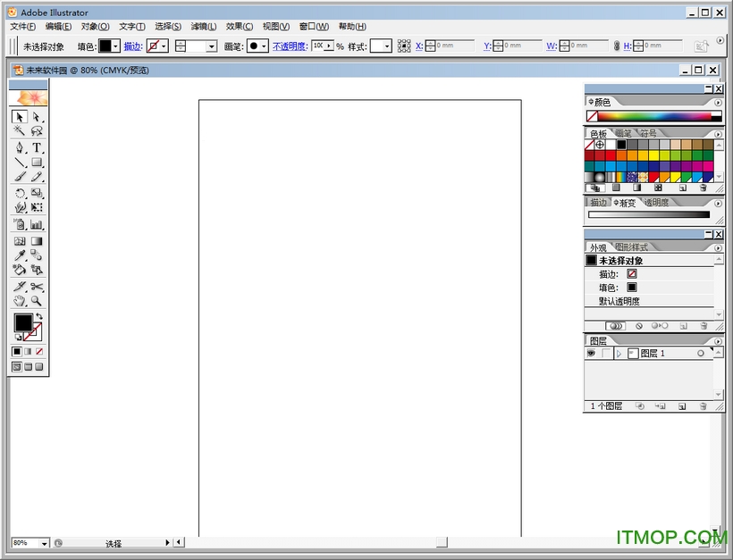Click the black swatch in 色板 panel
733x560 pixels.
click(x=621, y=145)
